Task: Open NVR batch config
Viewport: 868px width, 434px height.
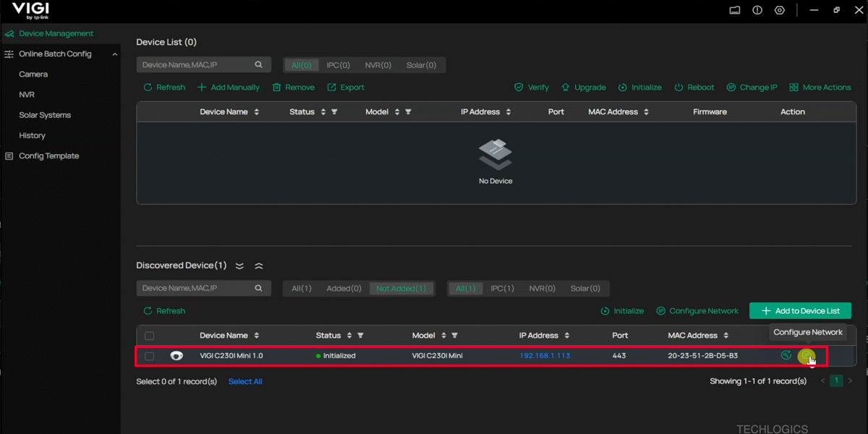Action: click(x=27, y=95)
